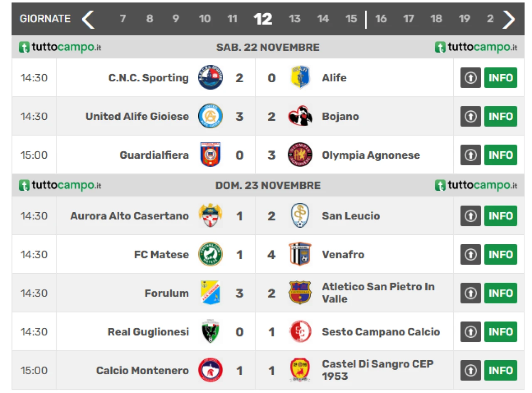Click the up-arrow icon for Guardialfiera match
532x393 pixels.
pyautogui.click(x=470, y=155)
